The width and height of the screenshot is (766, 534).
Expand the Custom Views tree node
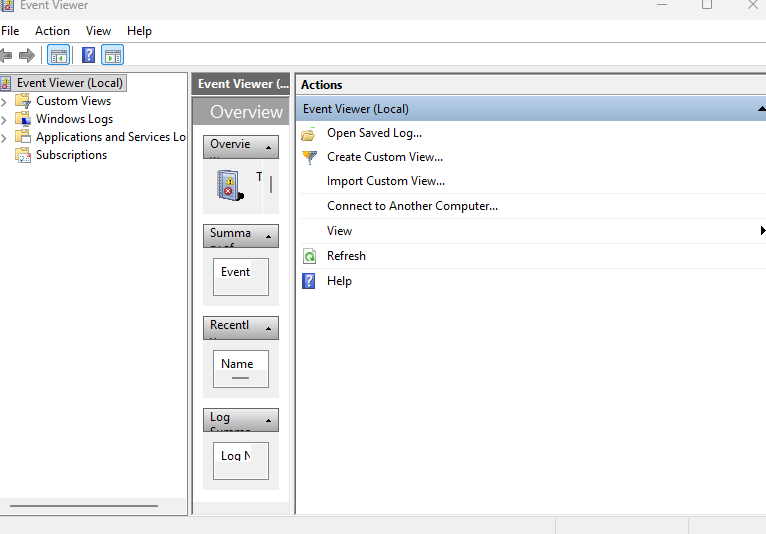click(x=4, y=102)
